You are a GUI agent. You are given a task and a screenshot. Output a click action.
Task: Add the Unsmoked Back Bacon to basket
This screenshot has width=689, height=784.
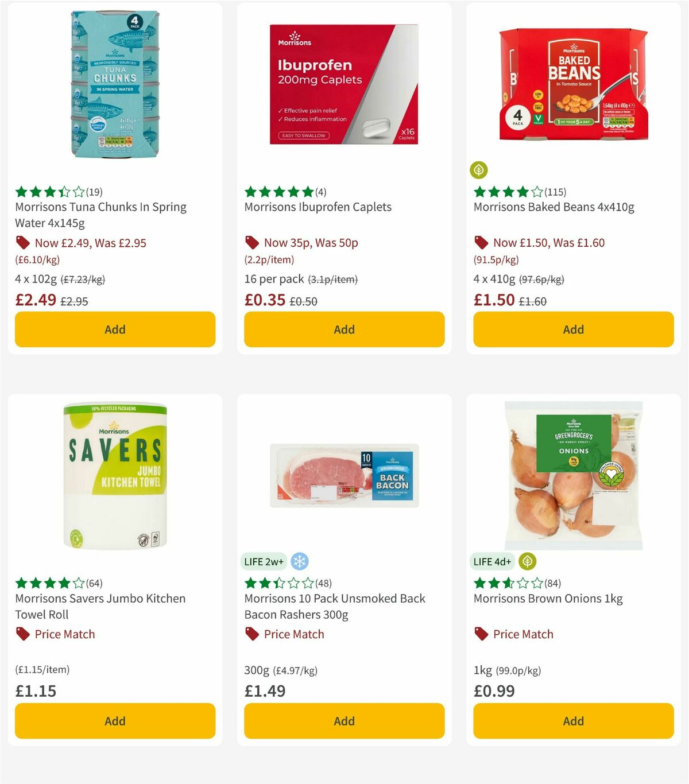344,721
